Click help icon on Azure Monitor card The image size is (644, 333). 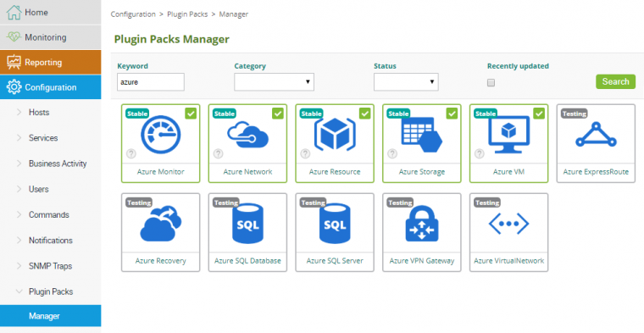[131, 154]
